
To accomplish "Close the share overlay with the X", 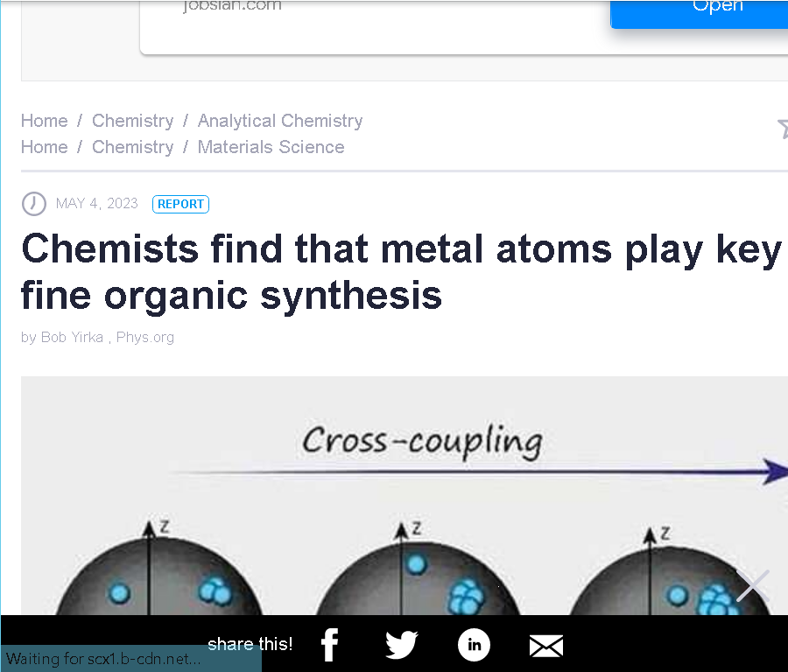I will pyautogui.click(x=752, y=585).
